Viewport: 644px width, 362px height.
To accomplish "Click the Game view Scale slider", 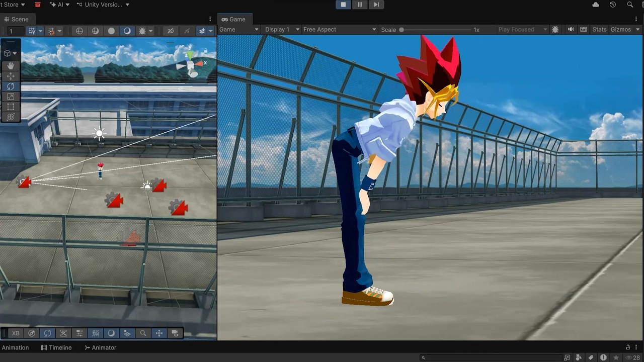I will pos(436,30).
